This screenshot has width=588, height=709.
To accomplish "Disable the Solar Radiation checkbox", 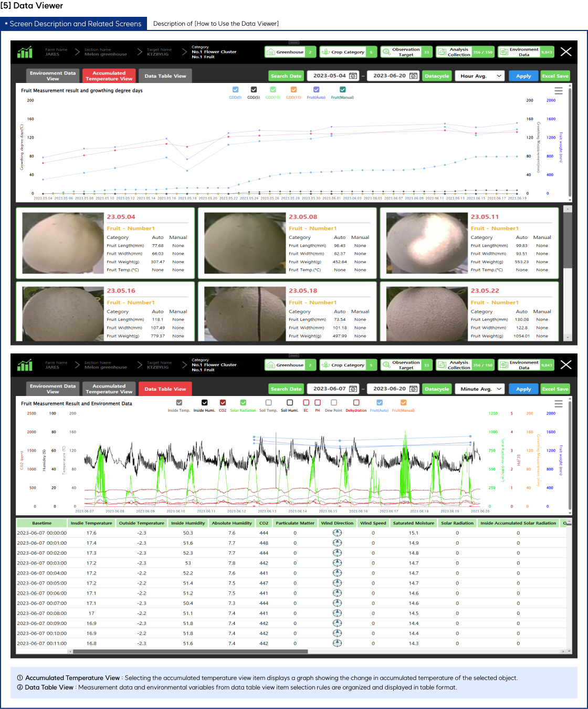I will click(x=243, y=403).
